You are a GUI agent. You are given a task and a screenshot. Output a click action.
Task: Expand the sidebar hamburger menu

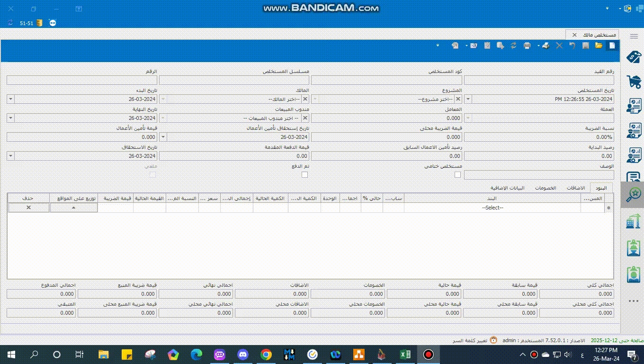click(x=634, y=36)
